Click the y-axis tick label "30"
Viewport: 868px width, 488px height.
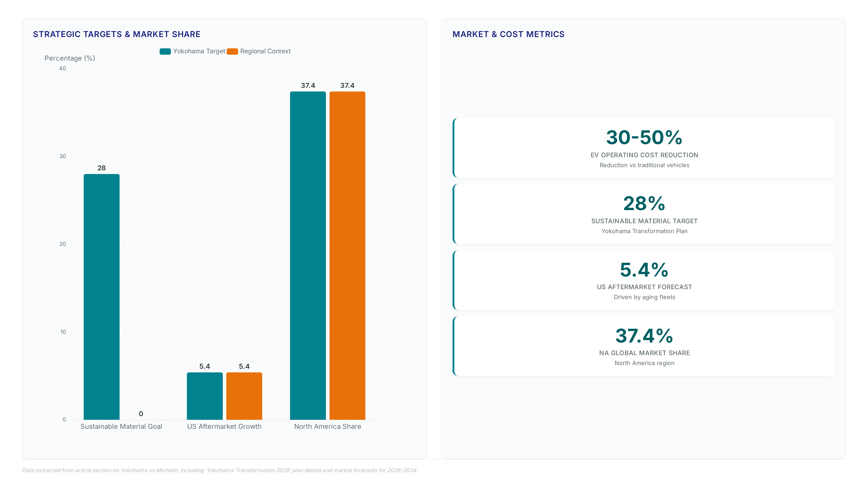point(63,156)
